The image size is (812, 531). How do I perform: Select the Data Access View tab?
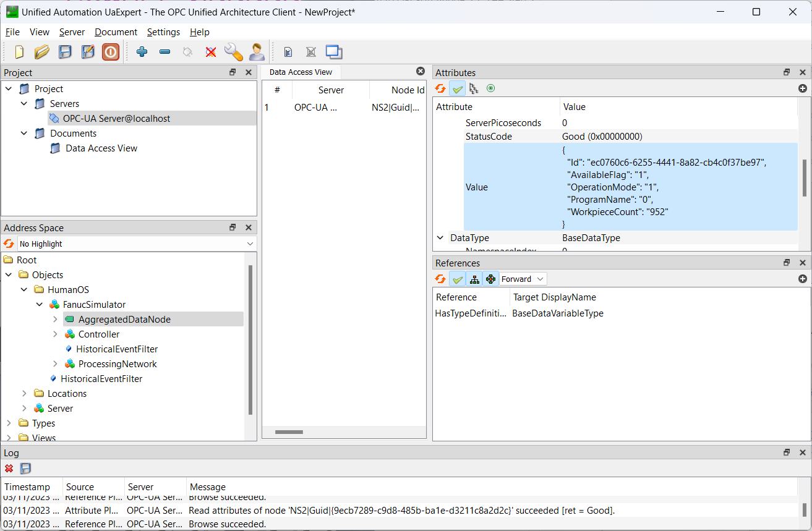pyautogui.click(x=301, y=72)
